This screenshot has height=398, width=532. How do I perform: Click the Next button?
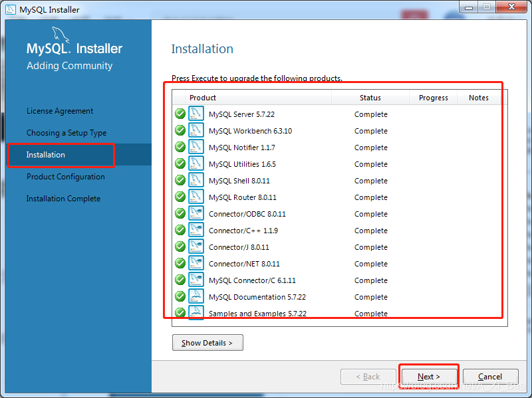(x=429, y=377)
